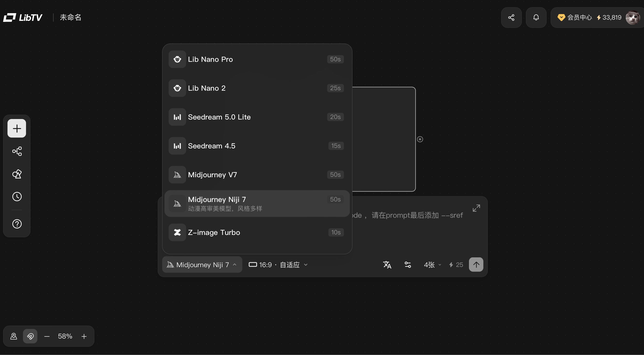Open the generation settings sliders icon

(408, 265)
